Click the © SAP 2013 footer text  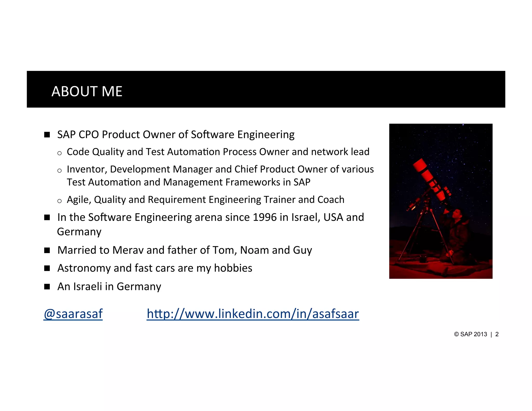coord(470,334)
